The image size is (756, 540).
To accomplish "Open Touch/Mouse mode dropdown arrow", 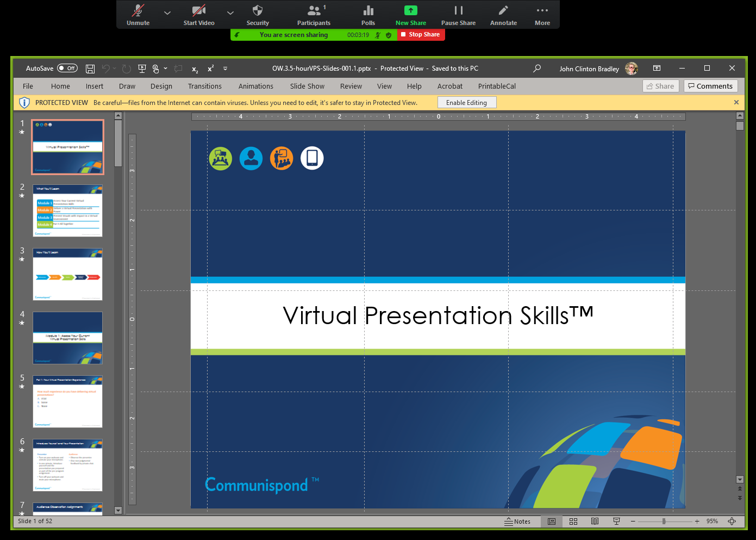I will (165, 69).
